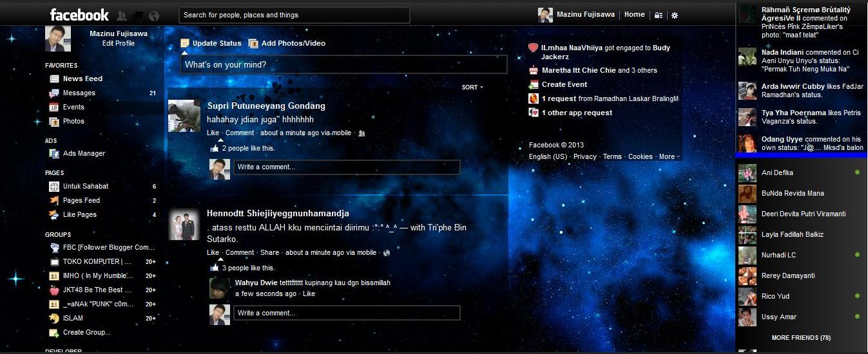Click the Untuk Sahabat page icon
Screen dimensions: 868x354
(x=54, y=186)
